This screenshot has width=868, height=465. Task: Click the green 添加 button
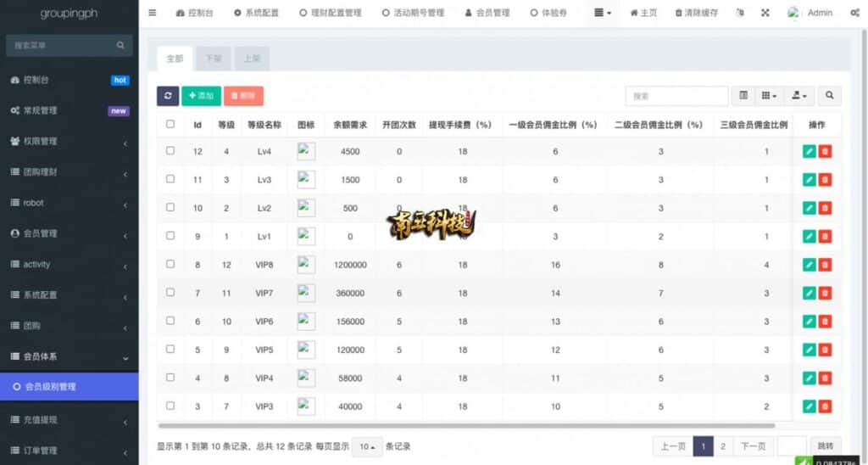coord(201,96)
